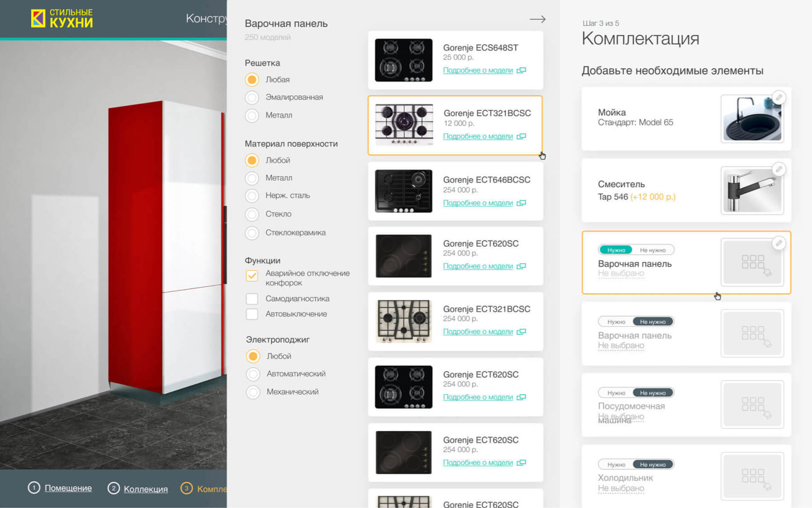Choose Стекло surface material
This screenshot has width=812, height=508.
click(252, 214)
